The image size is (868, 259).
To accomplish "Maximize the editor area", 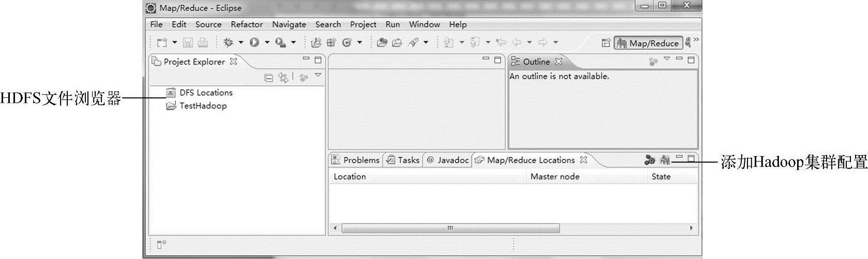I will pos(498,60).
